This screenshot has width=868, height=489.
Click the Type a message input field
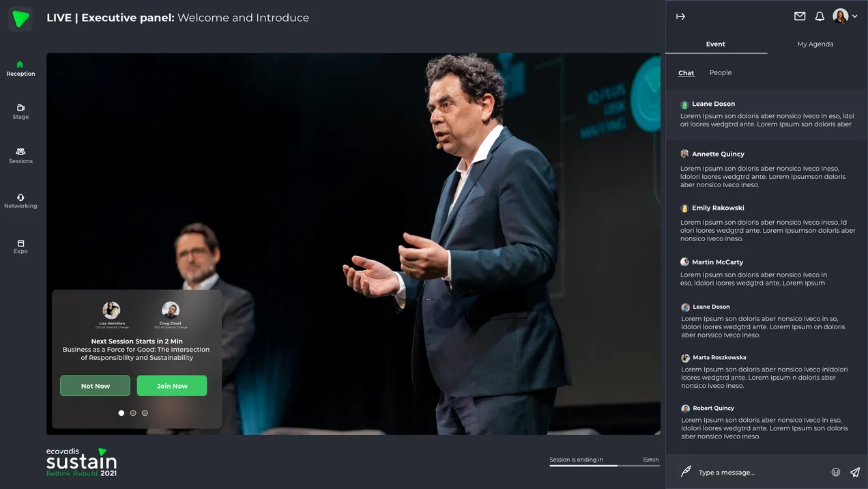(x=757, y=472)
